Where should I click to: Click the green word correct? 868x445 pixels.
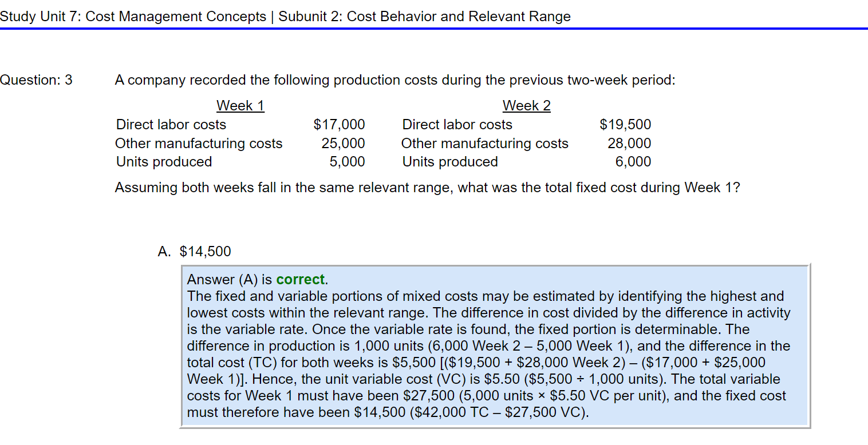(x=300, y=280)
